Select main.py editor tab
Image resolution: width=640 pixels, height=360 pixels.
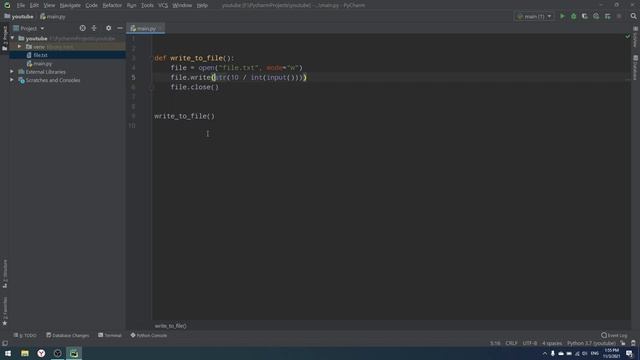pos(146,29)
